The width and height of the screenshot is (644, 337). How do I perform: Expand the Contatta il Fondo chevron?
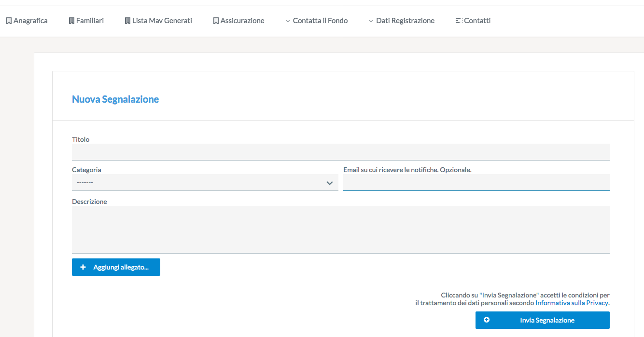coord(288,21)
